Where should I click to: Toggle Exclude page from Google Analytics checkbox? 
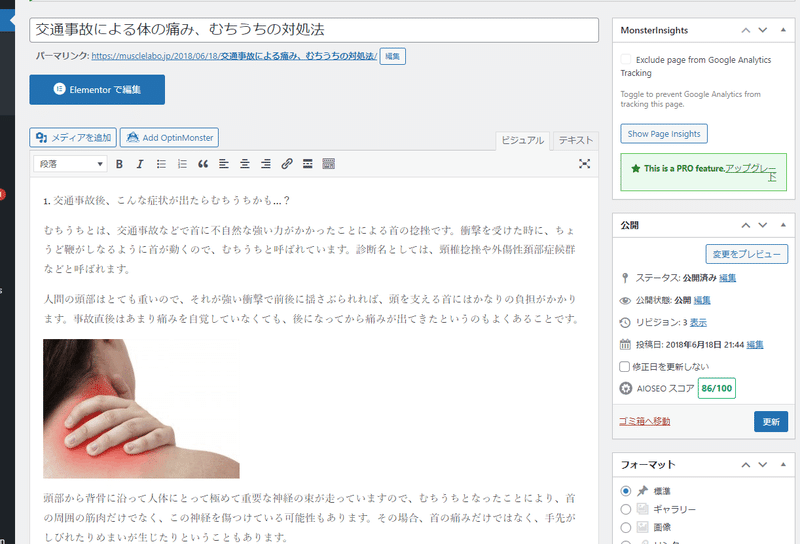tap(626, 59)
